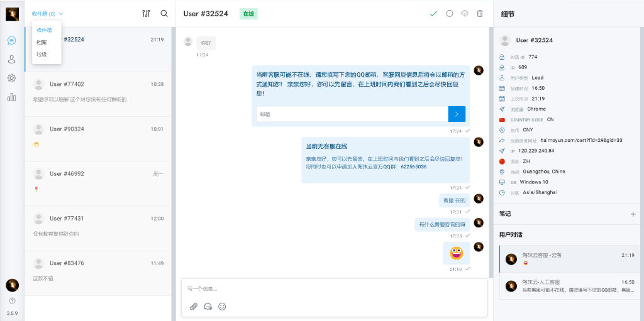
Task: Open conversation with User #90324
Action: (97, 139)
